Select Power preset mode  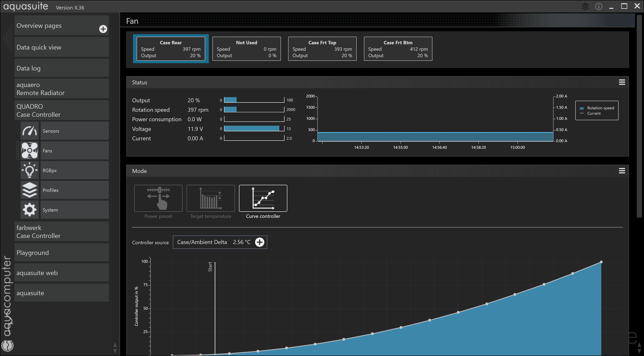pyautogui.click(x=158, y=198)
